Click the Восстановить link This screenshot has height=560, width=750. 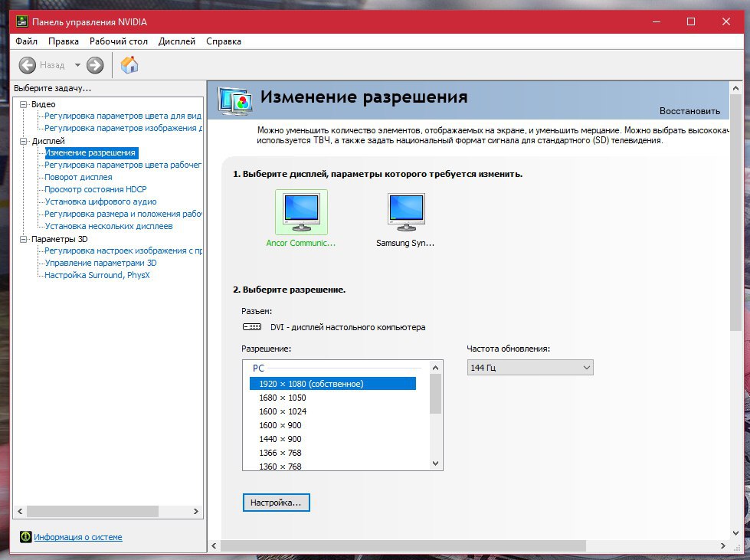(x=689, y=111)
